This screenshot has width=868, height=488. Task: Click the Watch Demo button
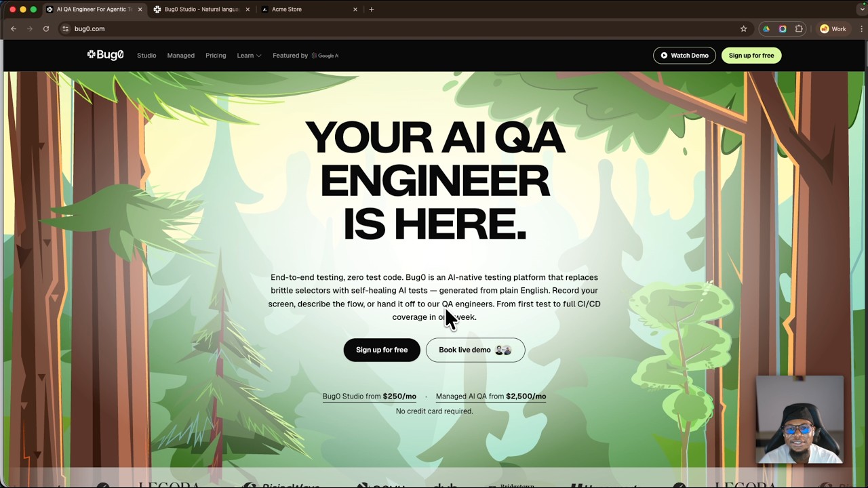tap(684, 56)
